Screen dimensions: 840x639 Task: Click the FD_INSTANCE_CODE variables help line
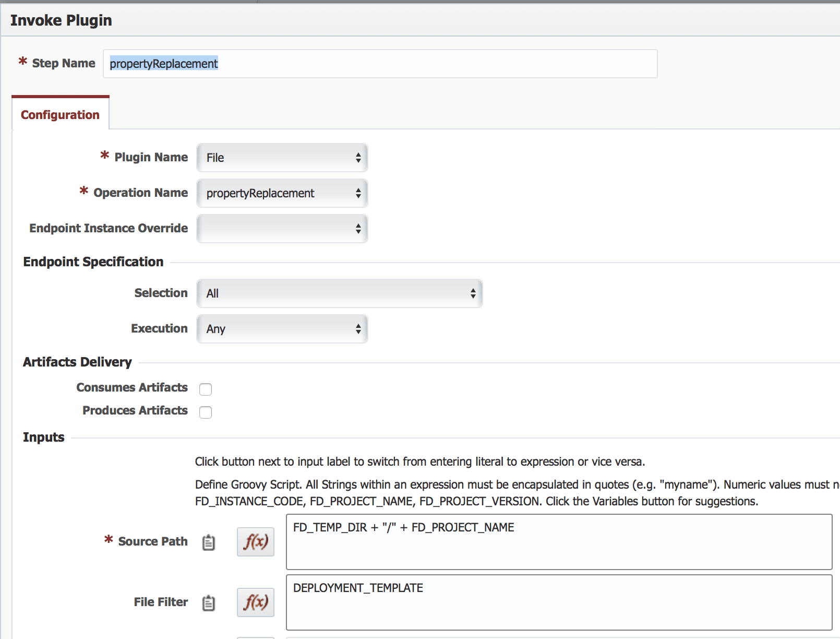[476, 501]
